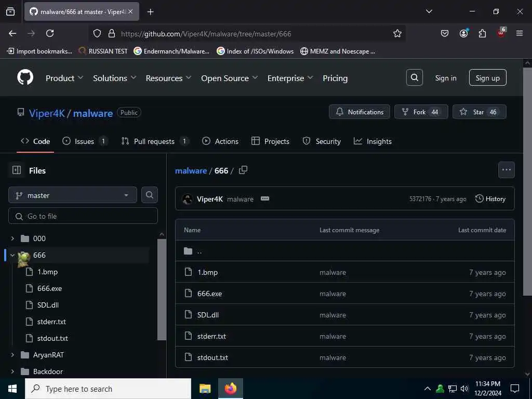Select SDL.dll in the file tree
This screenshot has height=399, width=532.
click(48, 304)
